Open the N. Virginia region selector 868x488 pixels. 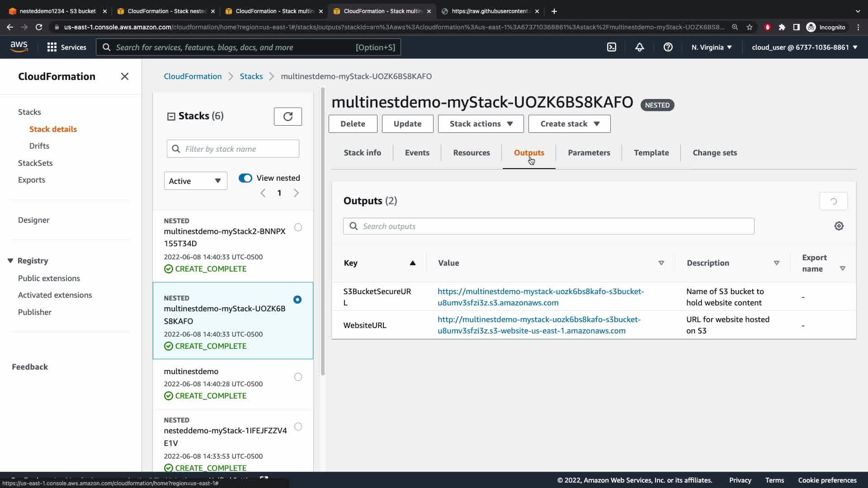711,47
